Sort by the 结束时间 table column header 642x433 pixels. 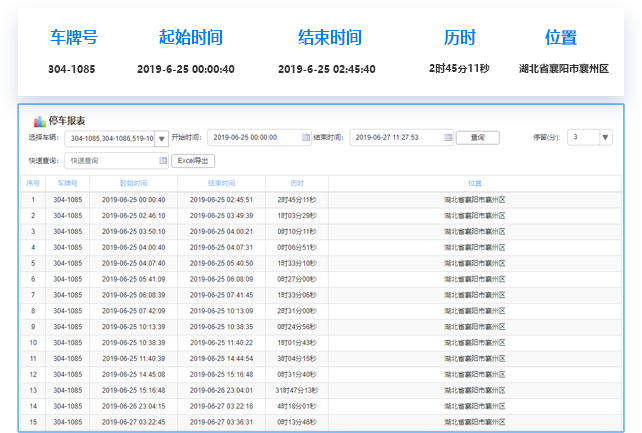222,183
